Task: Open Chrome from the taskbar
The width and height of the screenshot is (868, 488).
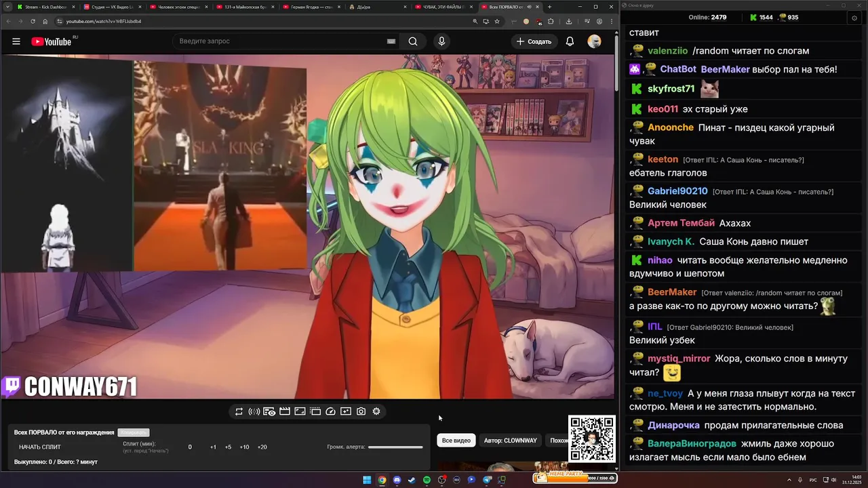Action: tap(382, 480)
